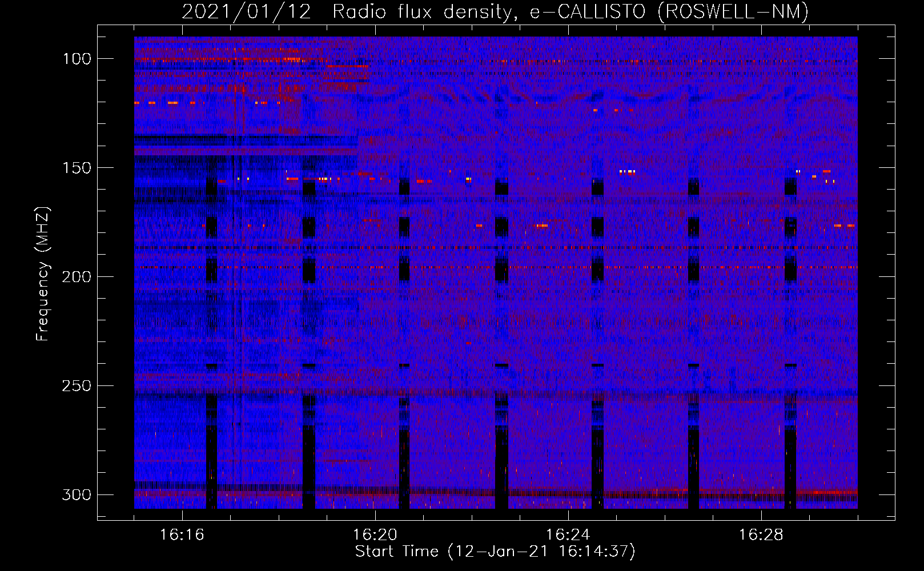The height and width of the screenshot is (571, 924).
Task: Click the 'Start Time (12-Jan-21 16:14:37)' label
Action: (495, 552)
